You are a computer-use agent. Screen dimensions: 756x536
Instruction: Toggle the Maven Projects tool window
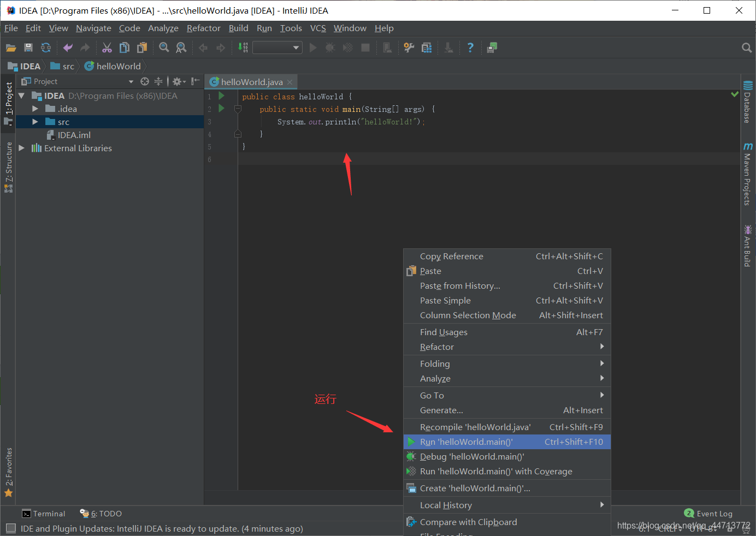click(748, 174)
